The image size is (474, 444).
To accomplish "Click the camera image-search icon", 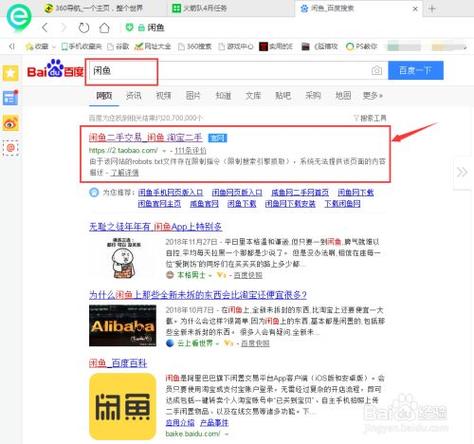I will (377, 70).
